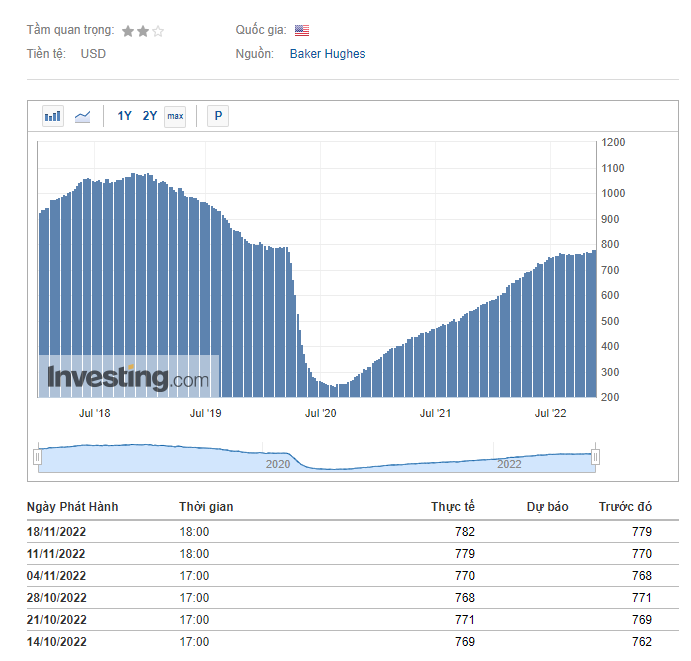Select the 18/11/2022 release date row

click(x=353, y=532)
